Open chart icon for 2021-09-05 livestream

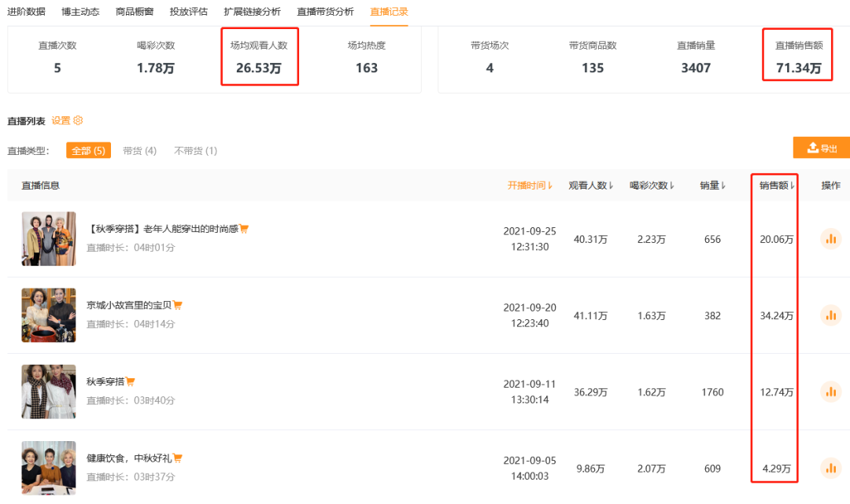(830, 469)
